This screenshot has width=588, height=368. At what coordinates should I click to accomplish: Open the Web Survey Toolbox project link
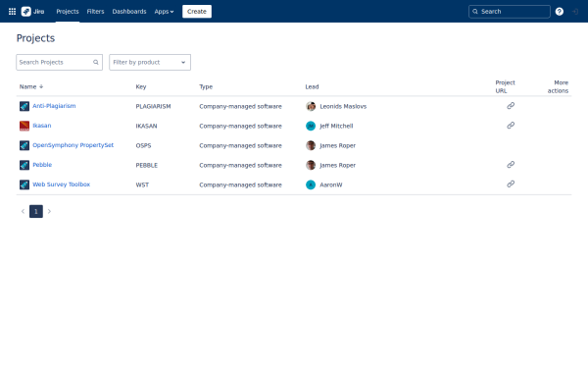[x=61, y=184]
